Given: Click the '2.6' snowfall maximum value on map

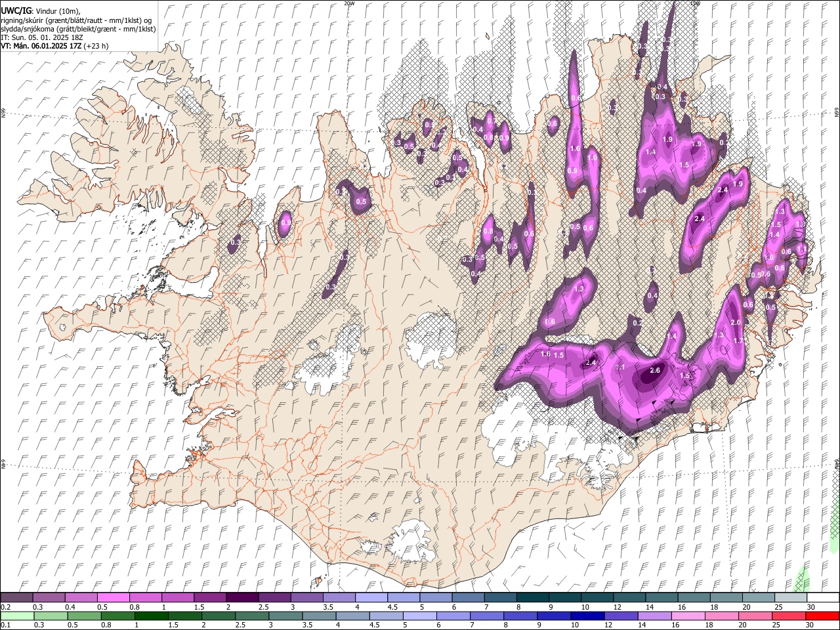Looking at the screenshot, I should coord(654,370).
